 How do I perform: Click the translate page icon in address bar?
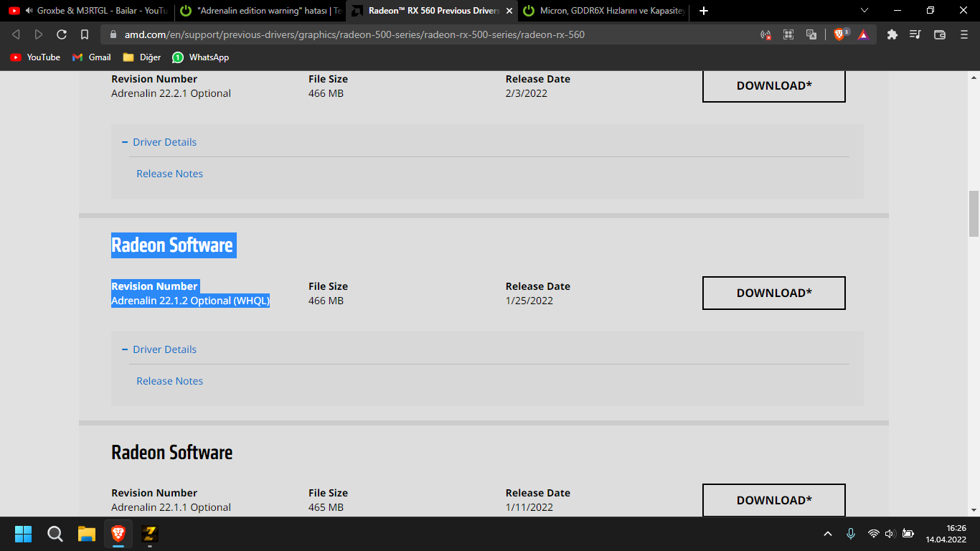811,34
